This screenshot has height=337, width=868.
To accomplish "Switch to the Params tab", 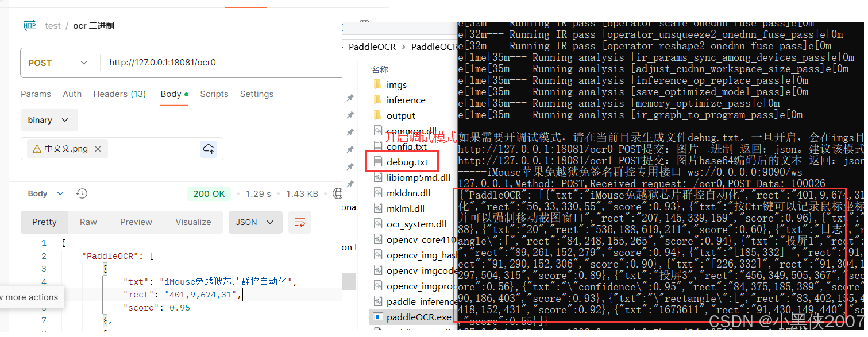I will click(x=36, y=94).
